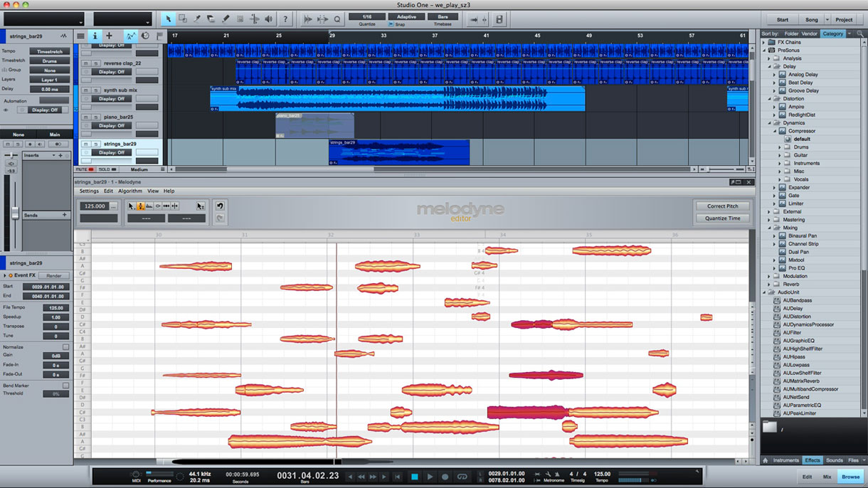Select the Arrow tool in the top toolbar

[169, 19]
